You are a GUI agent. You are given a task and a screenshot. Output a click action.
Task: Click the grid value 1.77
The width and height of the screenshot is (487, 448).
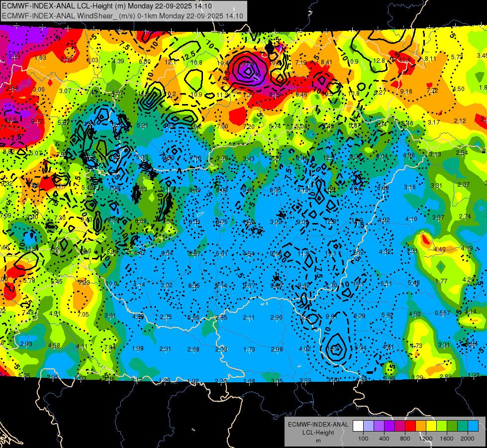pos(441,281)
